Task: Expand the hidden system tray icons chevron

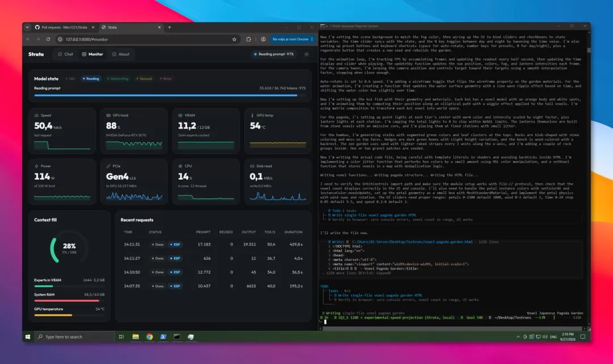Action: (x=518, y=337)
